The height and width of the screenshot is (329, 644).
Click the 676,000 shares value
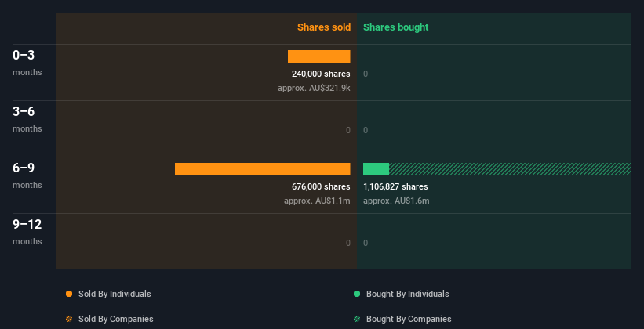[321, 186]
